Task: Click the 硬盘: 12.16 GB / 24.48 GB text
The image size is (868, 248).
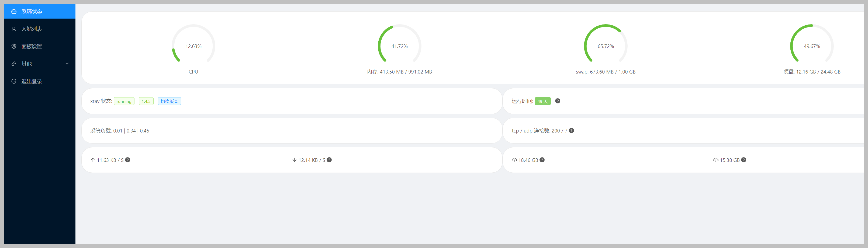Action: 812,72
